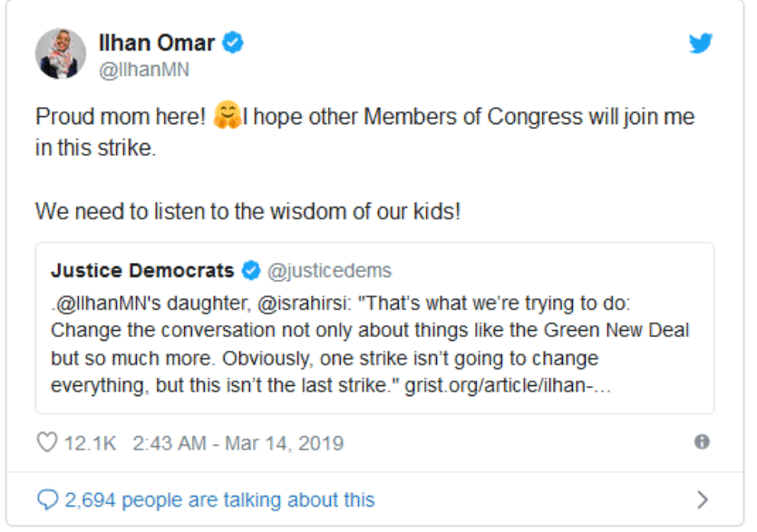757x532 pixels.
Task: Click the Twitter bird logo
Action: pyautogui.click(x=700, y=43)
